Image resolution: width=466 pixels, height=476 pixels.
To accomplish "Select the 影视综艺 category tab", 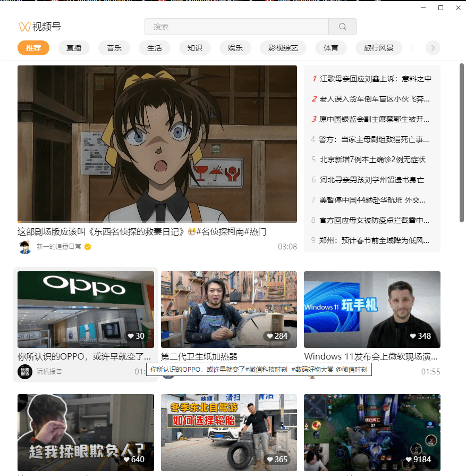I will 283,48.
